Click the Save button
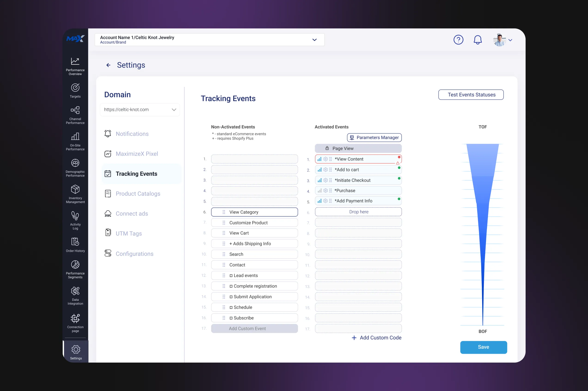Screen dimensions: 588x391 coord(483,347)
